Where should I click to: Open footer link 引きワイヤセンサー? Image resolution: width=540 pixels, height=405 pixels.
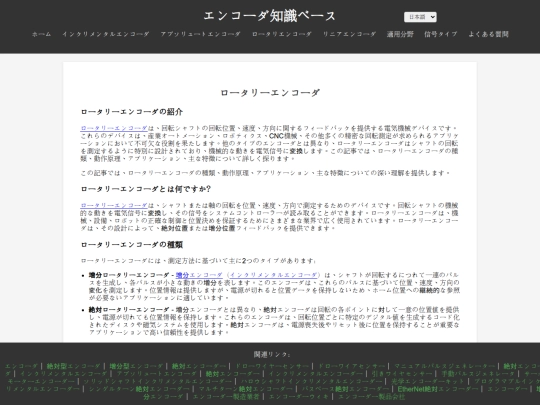402,374
